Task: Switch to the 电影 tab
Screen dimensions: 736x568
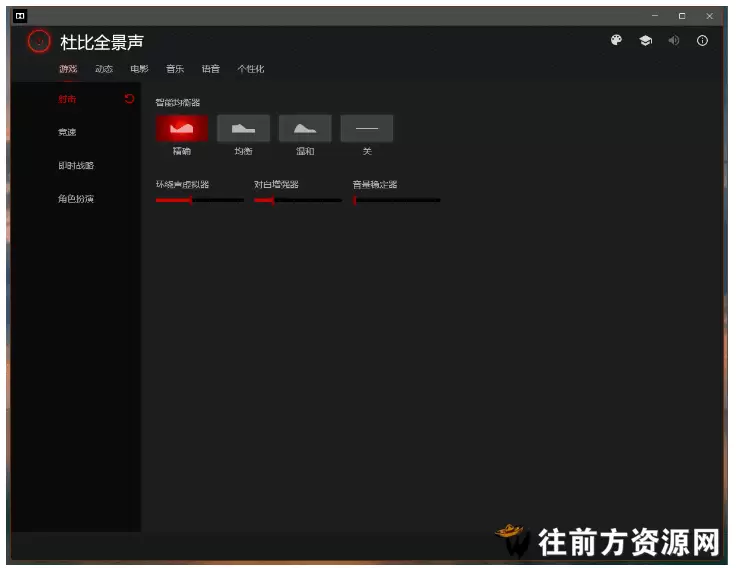Action: [139, 69]
